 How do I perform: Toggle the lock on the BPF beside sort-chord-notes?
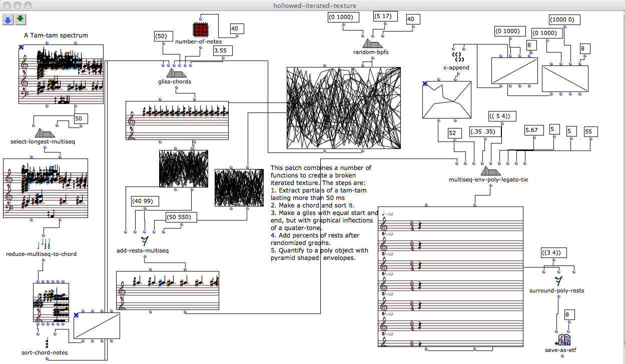click(x=76, y=315)
